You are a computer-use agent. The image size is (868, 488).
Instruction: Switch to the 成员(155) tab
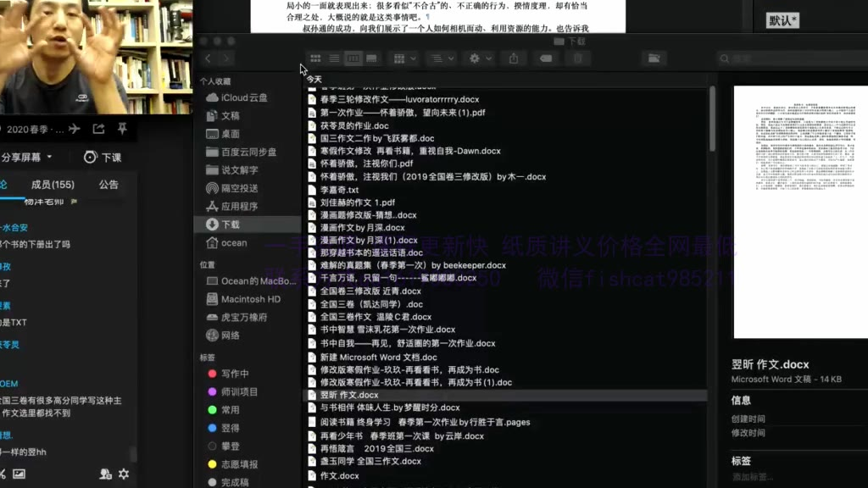click(53, 185)
